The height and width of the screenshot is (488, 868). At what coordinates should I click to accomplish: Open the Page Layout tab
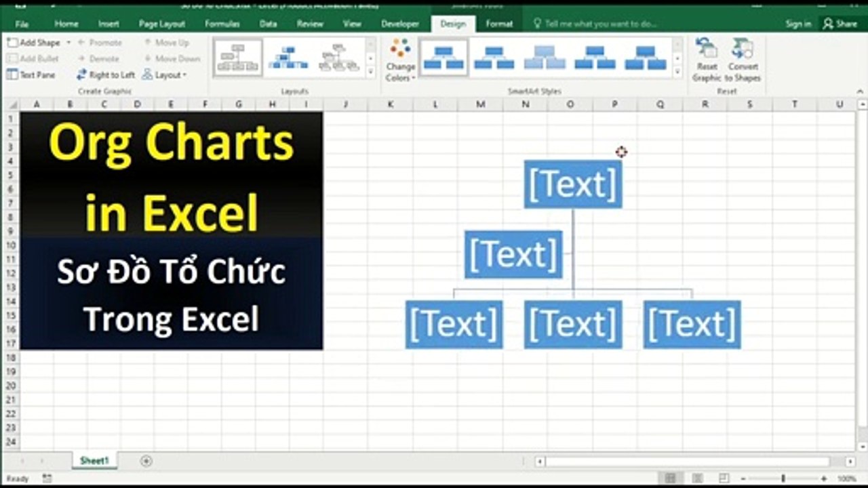(x=161, y=24)
